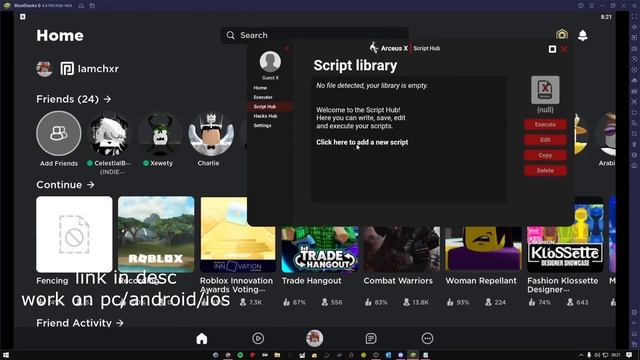Open Roblox landscape game thumbnail

(x=156, y=234)
